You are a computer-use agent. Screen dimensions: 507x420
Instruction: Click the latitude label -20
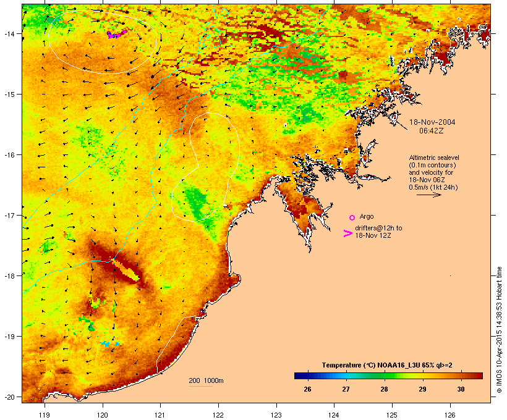9,397
